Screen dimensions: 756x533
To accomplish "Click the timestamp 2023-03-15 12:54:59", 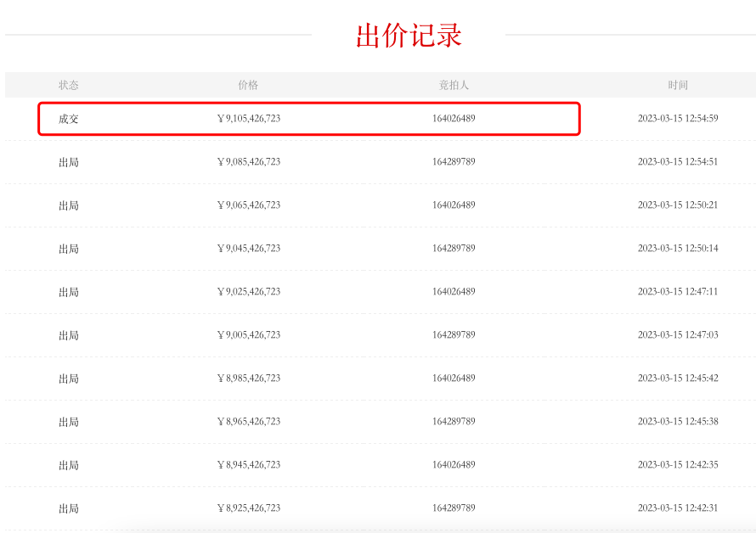I will coord(678,119).
